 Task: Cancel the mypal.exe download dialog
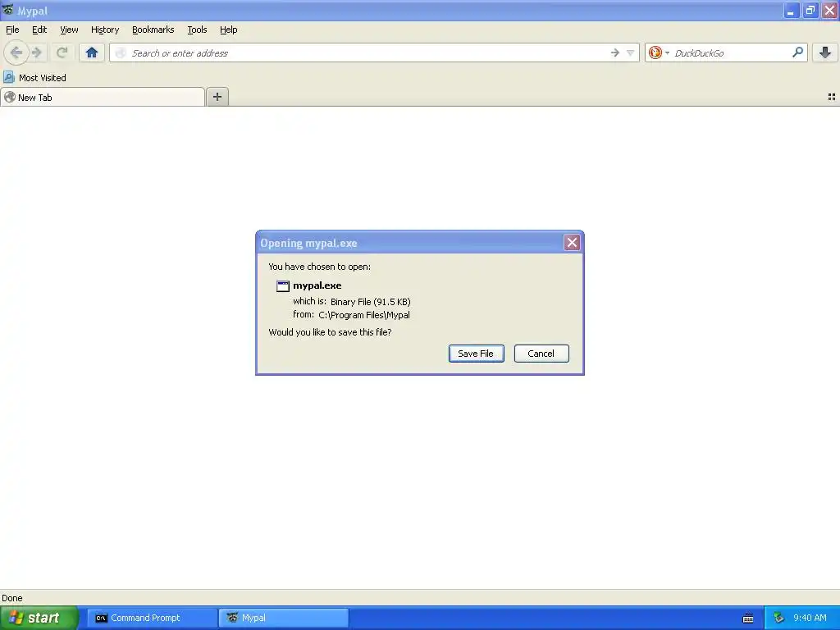[541, 354]
